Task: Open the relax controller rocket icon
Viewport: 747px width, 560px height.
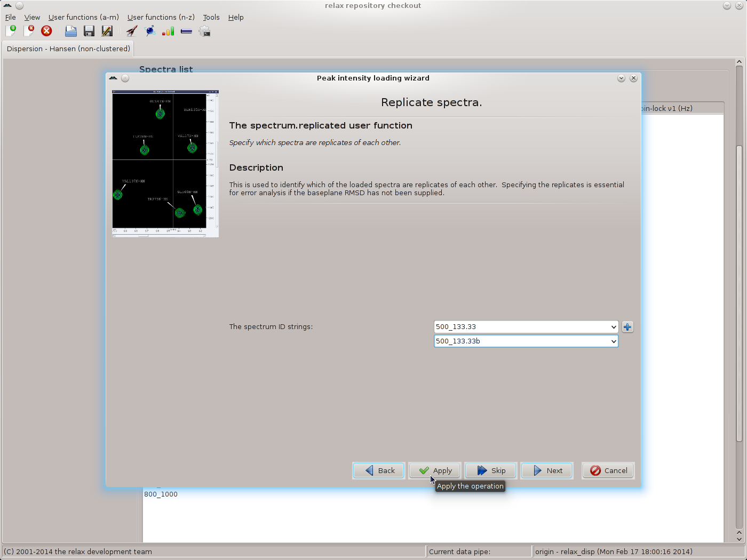Action: (132, 31)
